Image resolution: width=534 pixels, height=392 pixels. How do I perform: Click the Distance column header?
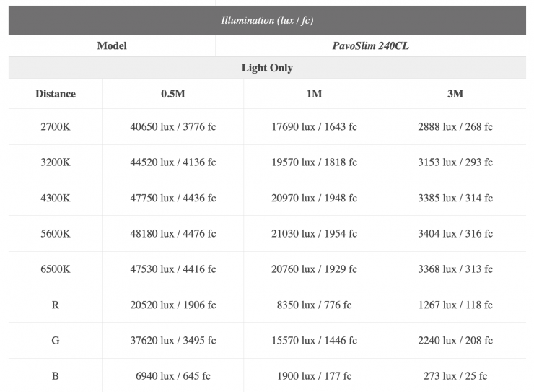[x=56, y=94]
